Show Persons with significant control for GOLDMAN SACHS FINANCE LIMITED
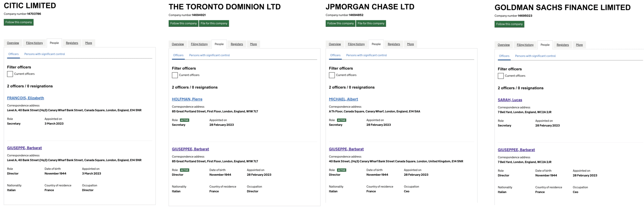The image size is (644, 207). (x=535, y=56)
